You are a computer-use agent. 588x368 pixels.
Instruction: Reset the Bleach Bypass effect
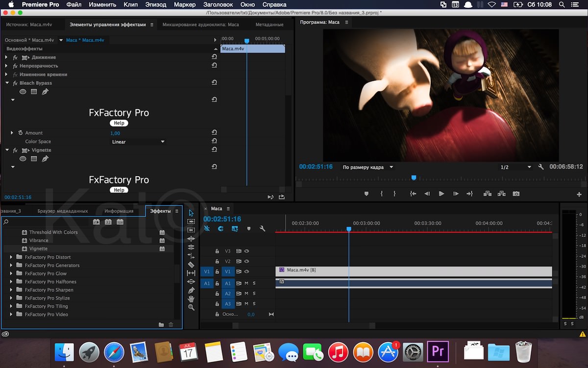(214, 83)
